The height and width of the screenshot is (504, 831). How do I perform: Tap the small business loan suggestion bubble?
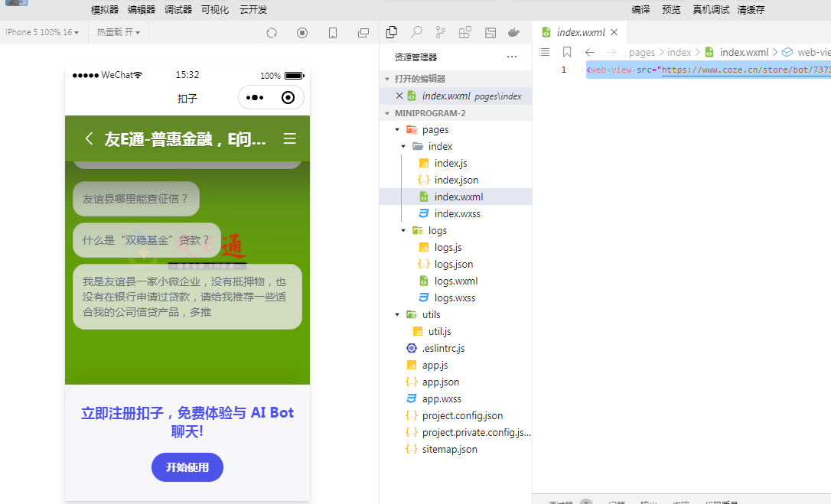coord(187,297)
